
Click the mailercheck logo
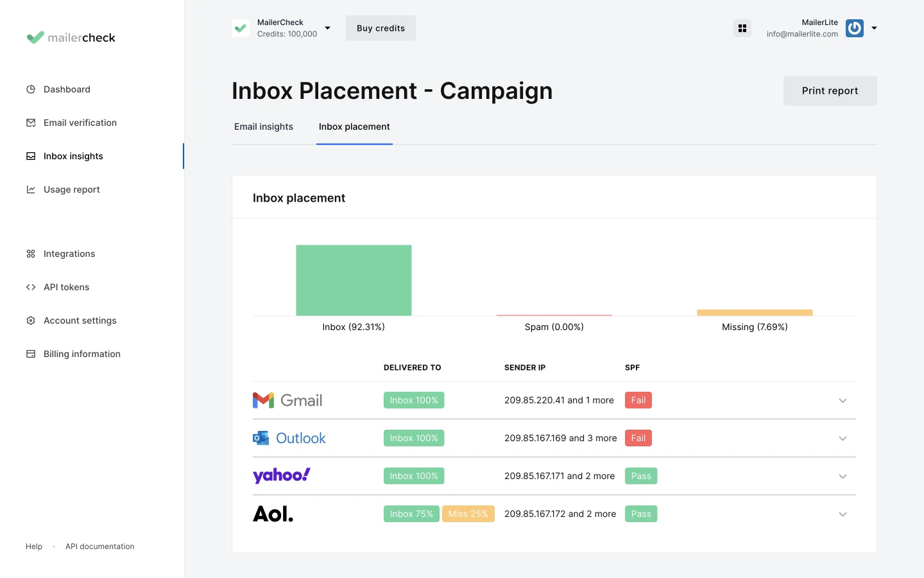click(x=71, y=38)
